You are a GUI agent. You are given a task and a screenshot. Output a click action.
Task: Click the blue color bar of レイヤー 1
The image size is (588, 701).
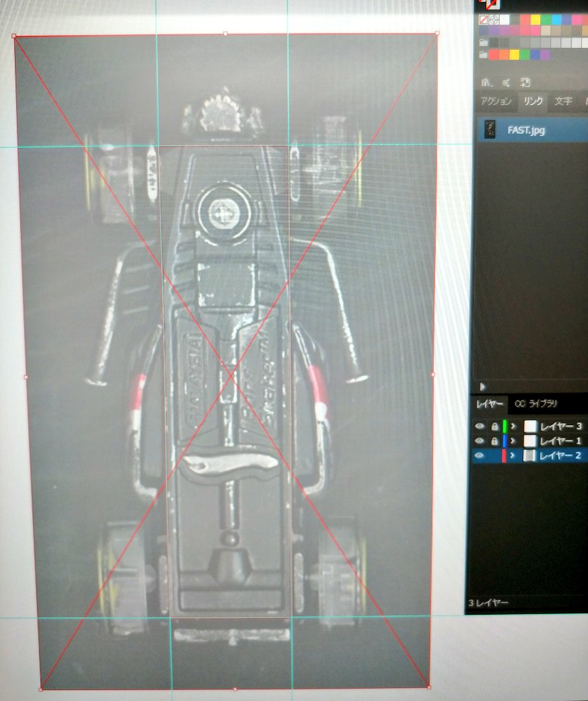(x=504, y=441)
